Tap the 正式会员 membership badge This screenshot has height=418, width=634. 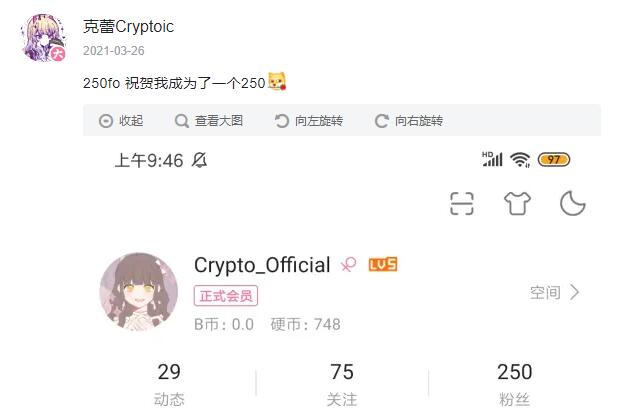point(226,296)
